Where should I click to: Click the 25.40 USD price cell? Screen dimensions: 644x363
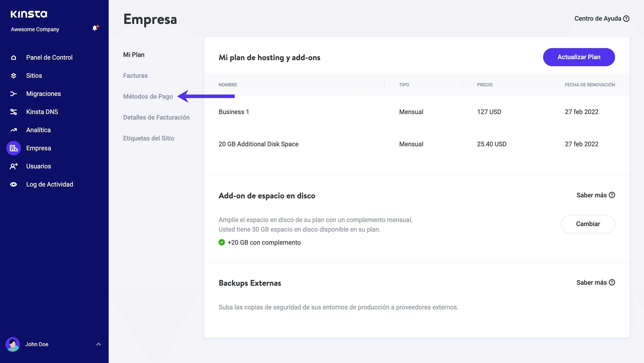click(492, 144)
